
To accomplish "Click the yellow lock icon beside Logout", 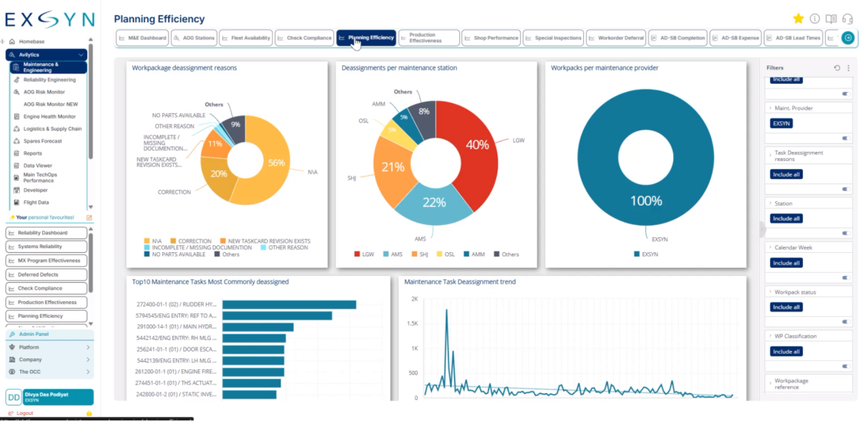I will [x=89, y=413].
